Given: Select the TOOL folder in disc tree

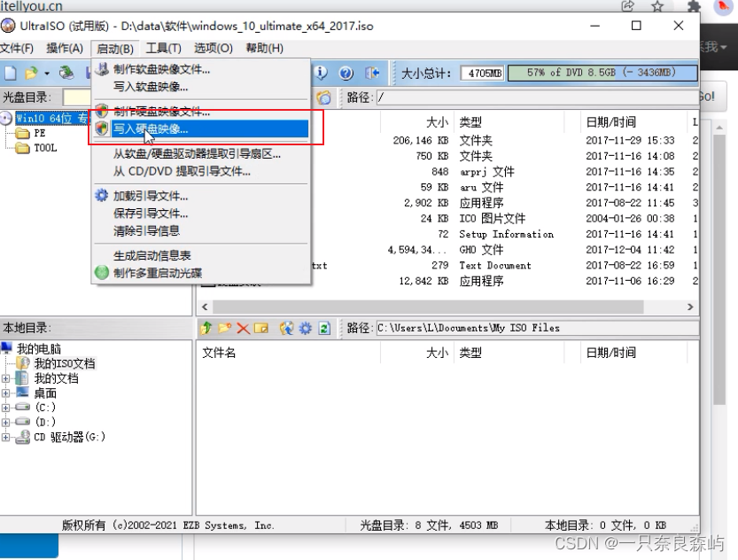Looking at the screenshot, I should click(x=45, y=148).
